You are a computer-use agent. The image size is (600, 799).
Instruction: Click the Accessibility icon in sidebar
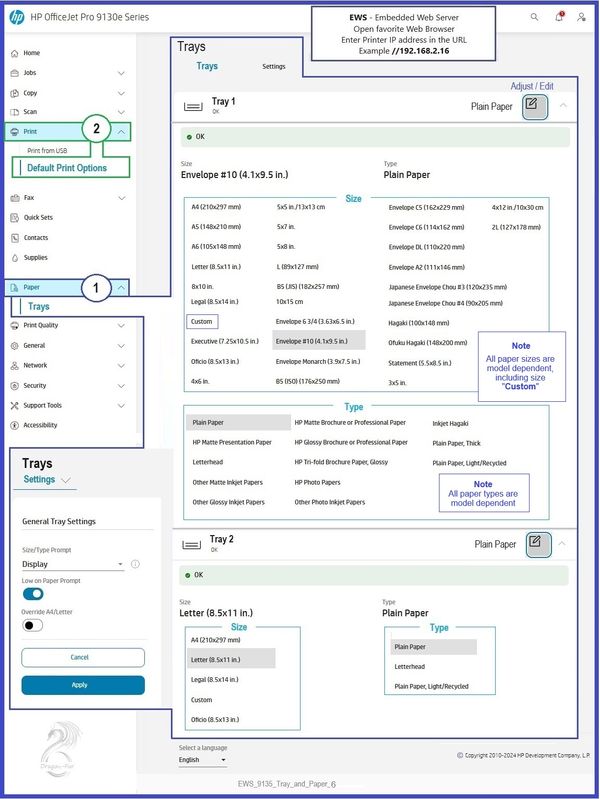coord(14,425)
